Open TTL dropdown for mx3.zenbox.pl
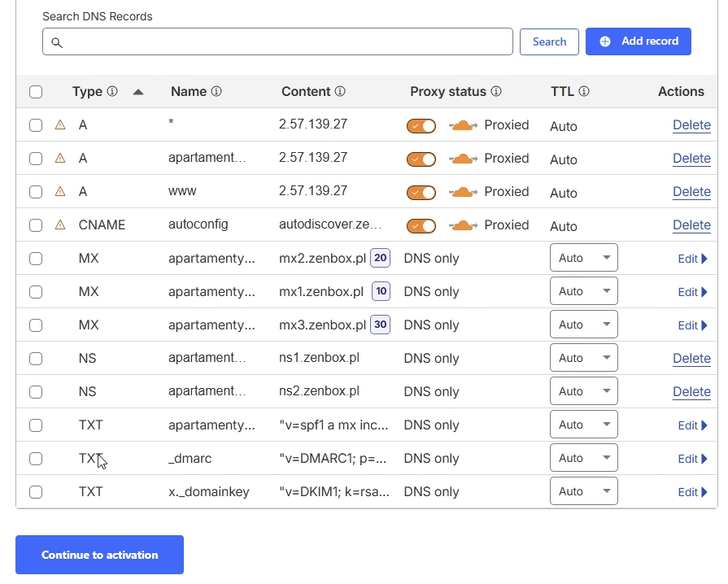 pos(583,325)
